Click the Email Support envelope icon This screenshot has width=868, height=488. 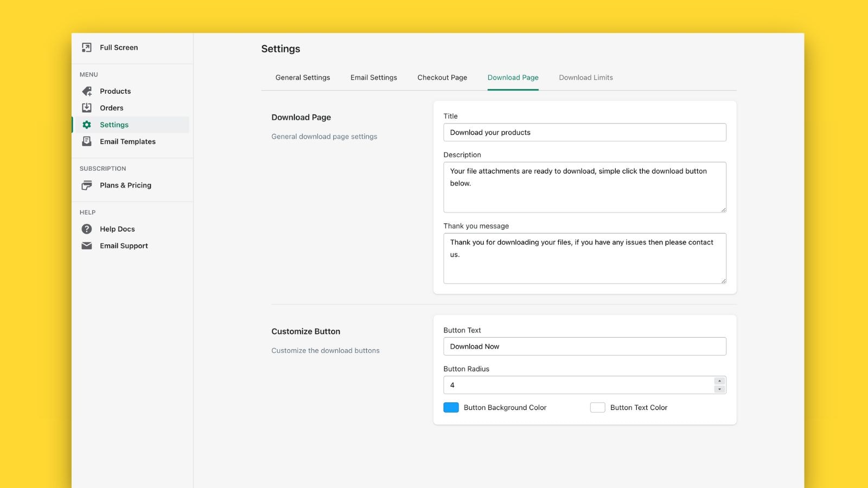87,246
